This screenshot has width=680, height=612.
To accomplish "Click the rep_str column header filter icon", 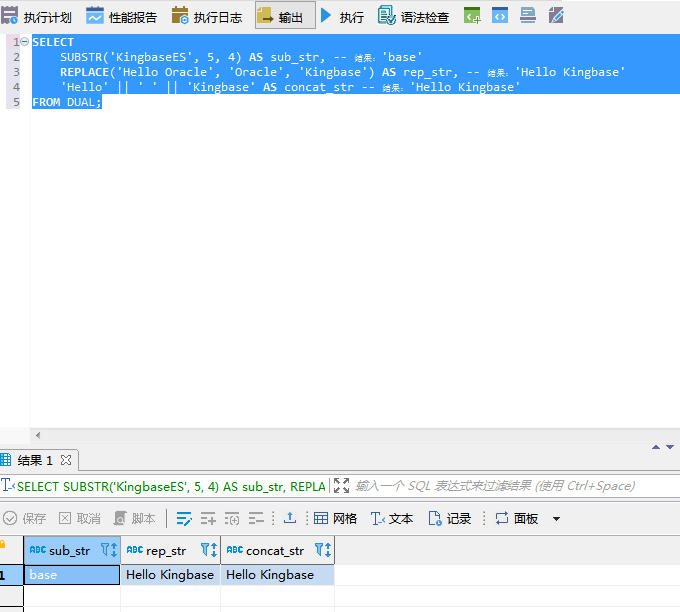I will [x=208, y=550].
